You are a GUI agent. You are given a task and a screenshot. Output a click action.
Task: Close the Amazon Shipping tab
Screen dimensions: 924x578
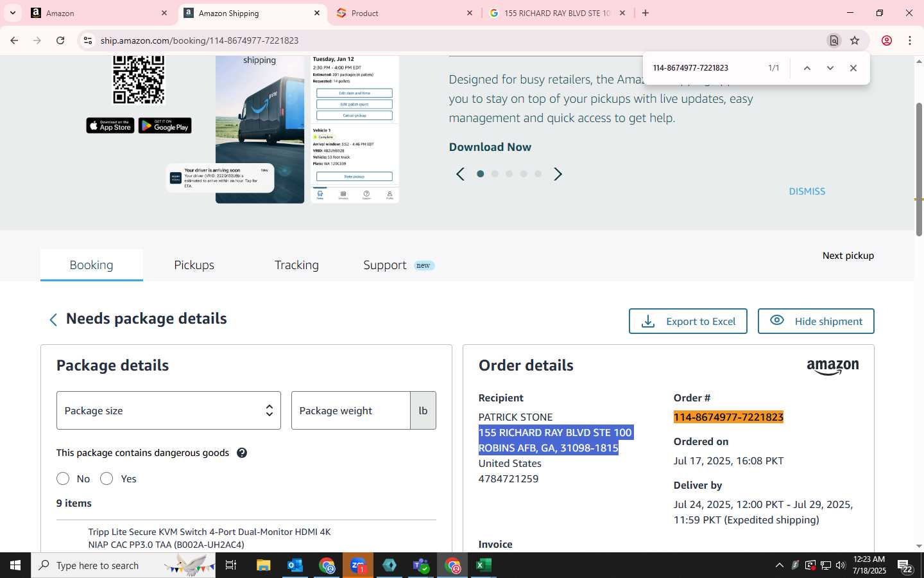tap(317, 13)
